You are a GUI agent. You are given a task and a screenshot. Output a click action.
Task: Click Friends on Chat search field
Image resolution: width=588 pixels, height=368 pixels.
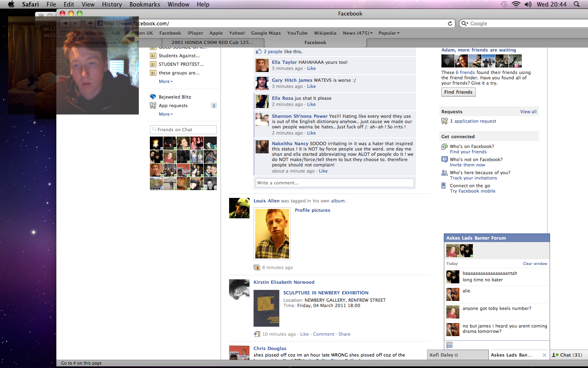click(183, 130)
